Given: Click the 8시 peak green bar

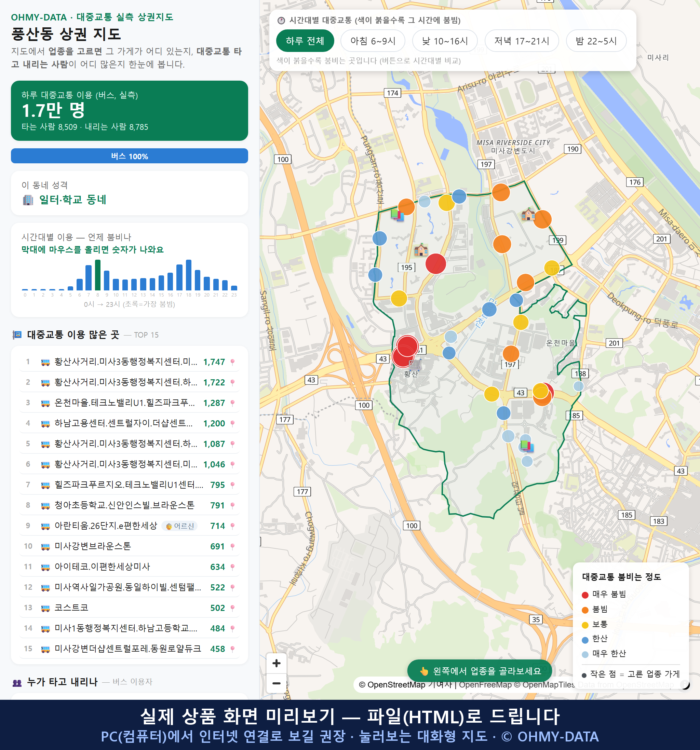Looking at the screenshot, I should pyautogui.click(x=98, y=275).
